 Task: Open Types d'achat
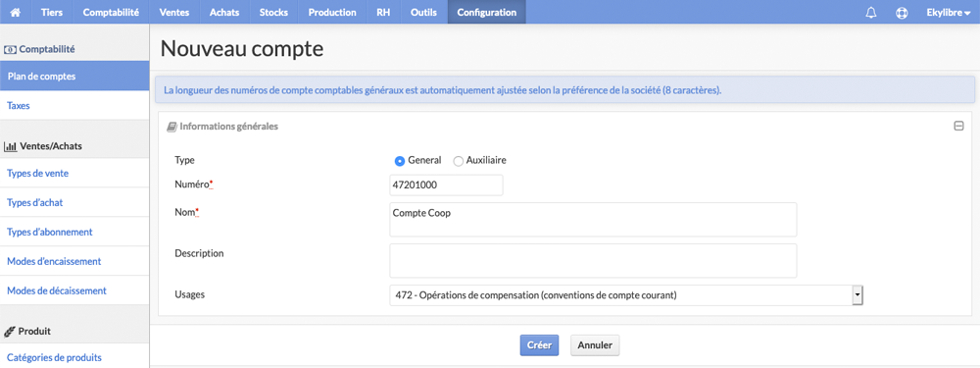pos(74,203)
